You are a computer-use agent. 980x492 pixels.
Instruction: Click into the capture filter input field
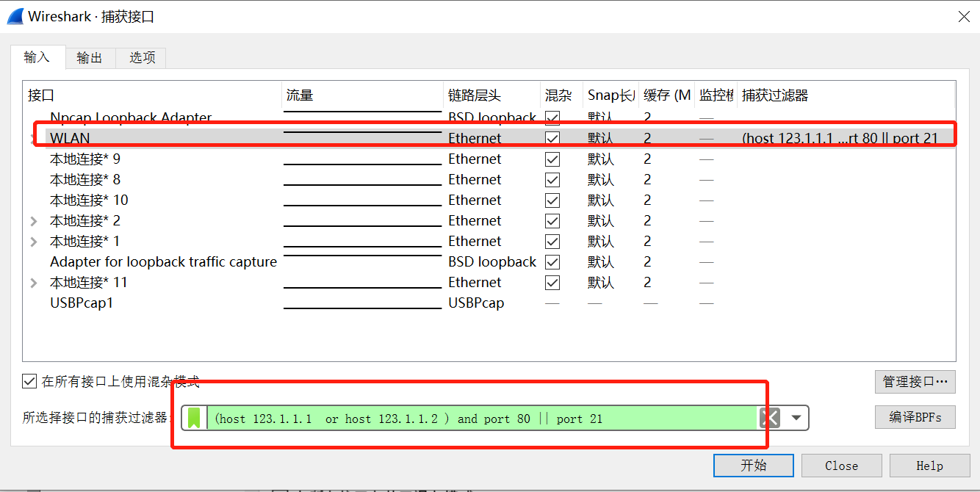(483, 418)
